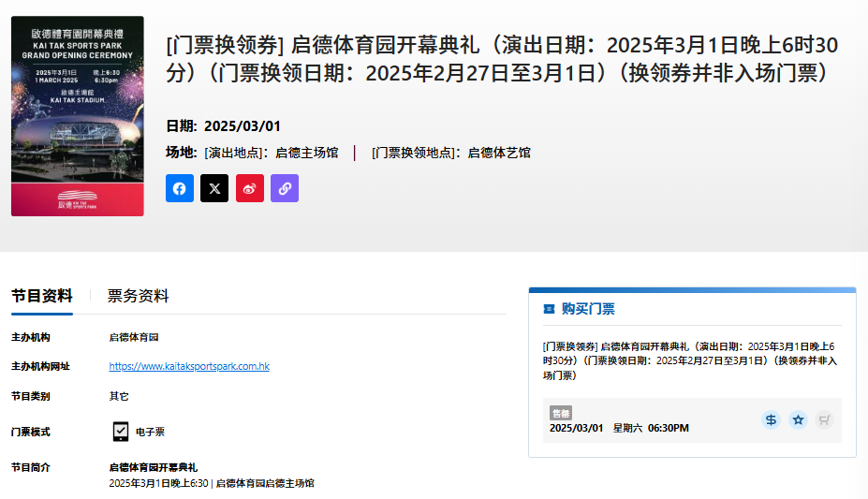Click the 其它 category value
The image size is (868, 499).
[119, 396]
